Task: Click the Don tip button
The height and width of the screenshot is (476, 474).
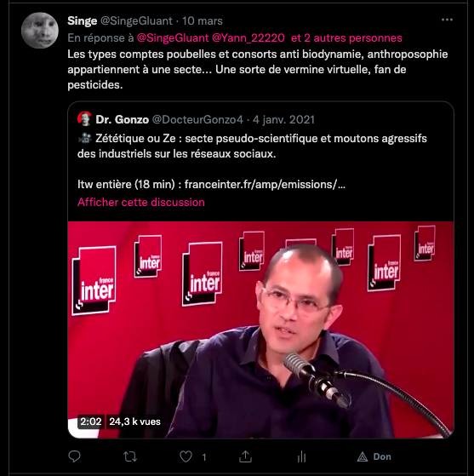Action: click(374, 456)
